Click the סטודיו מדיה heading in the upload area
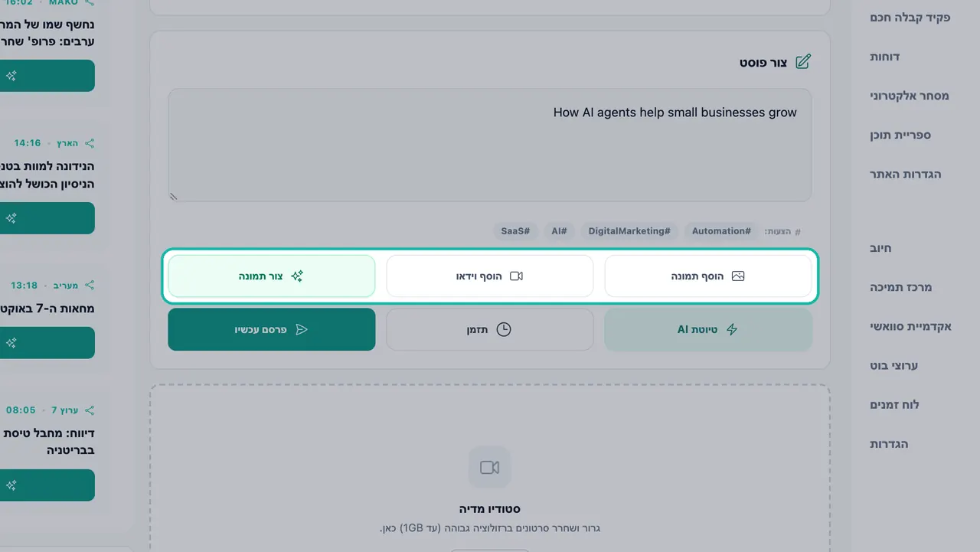 point(490,509)
